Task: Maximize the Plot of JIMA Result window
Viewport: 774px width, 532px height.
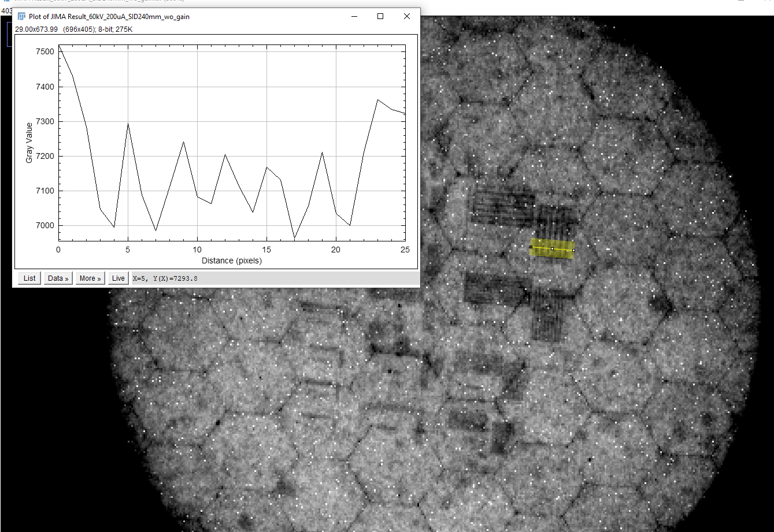Action: pyautogui.click(x=380, y=17)
